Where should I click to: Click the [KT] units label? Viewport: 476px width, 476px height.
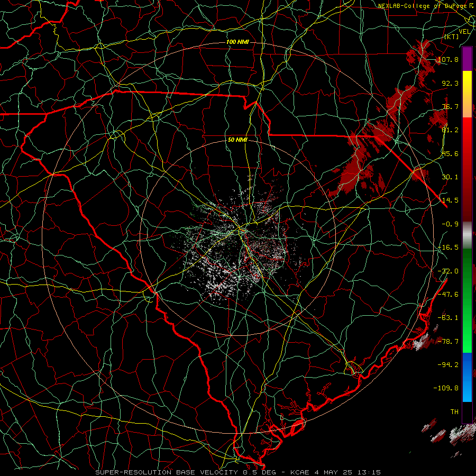(x=452, y=36)
